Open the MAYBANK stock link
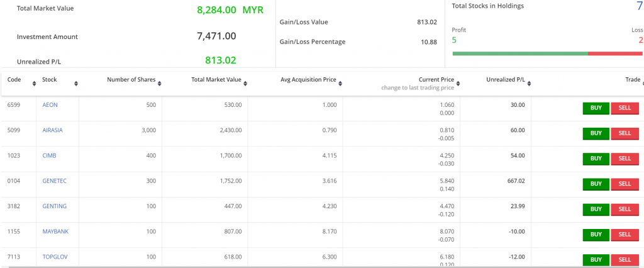 [55, 232]
